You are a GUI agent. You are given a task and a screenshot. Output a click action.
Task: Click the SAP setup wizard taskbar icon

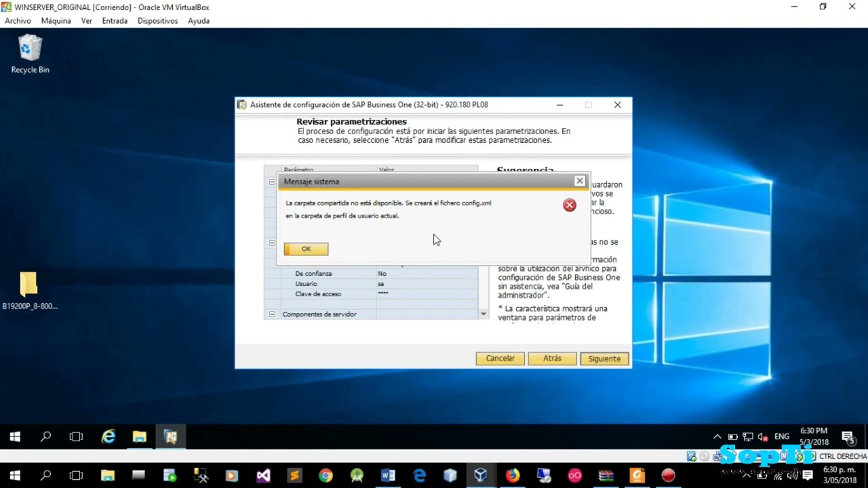tap(171, 437)
